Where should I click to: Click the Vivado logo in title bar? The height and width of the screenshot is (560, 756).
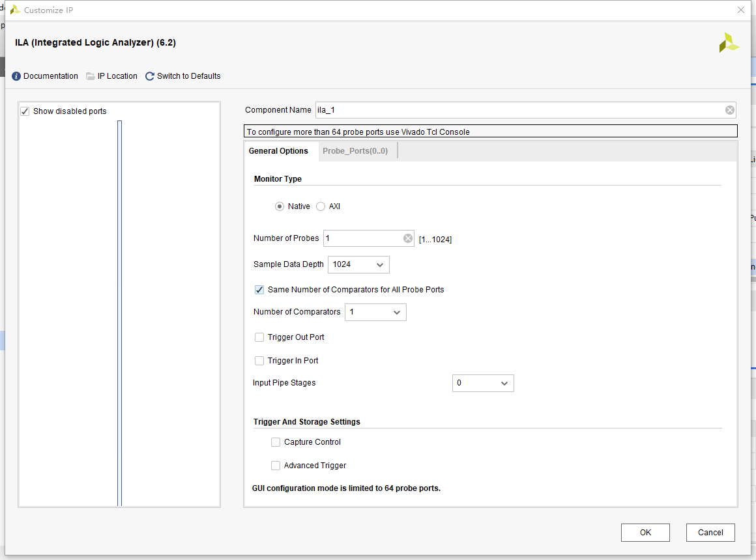click(15, 10)
